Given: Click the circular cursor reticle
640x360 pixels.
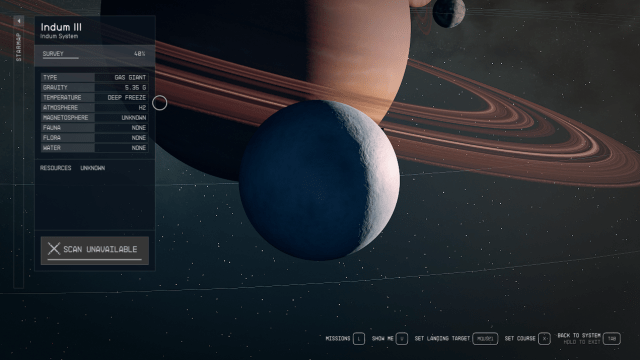Looking at the screenshot, I should (160, 103).
